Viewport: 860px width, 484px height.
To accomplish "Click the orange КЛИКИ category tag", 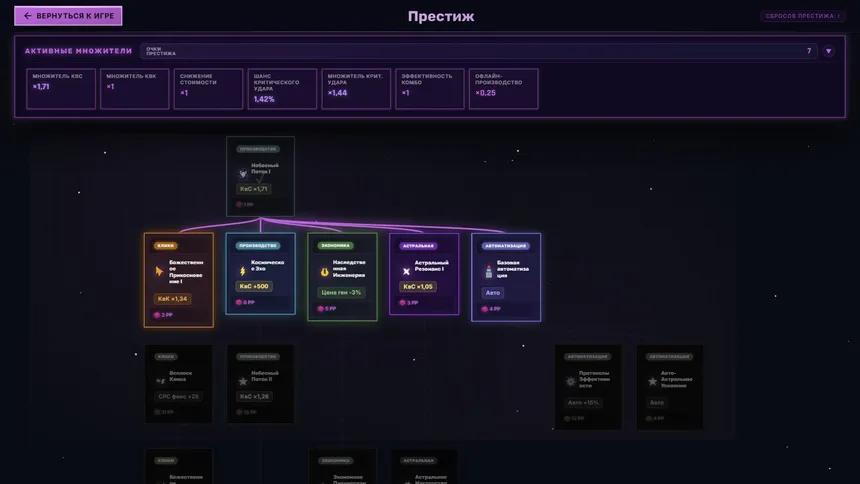I will [x=165, y=246].
